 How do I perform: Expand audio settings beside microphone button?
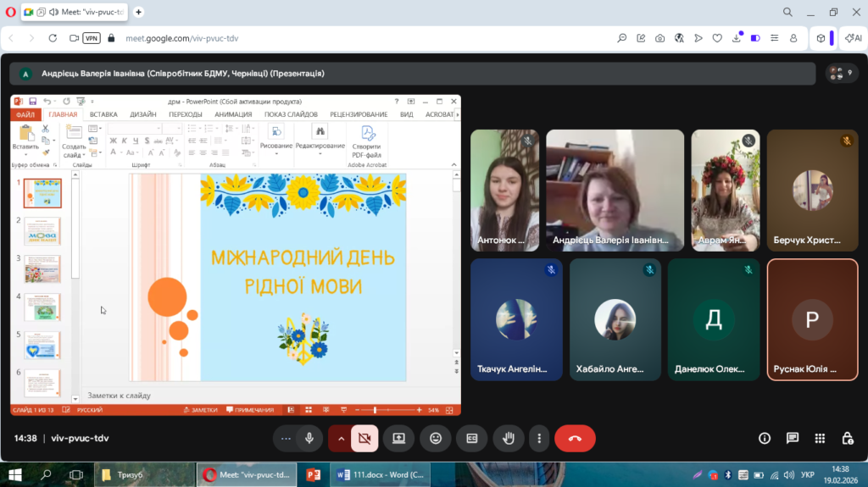(286, 438)
